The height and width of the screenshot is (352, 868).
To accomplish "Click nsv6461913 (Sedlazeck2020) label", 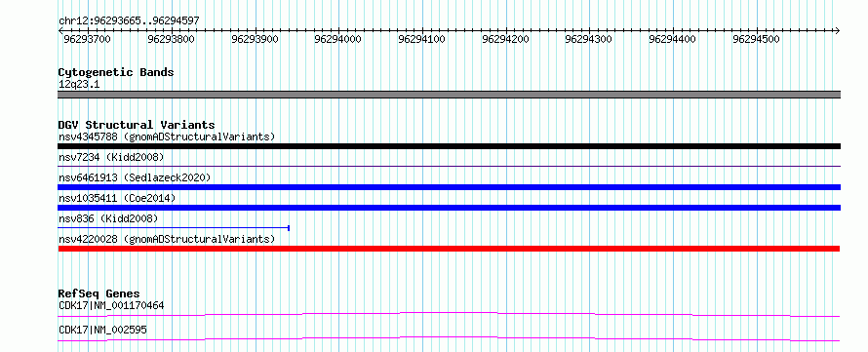I will [x=135, y=177].
